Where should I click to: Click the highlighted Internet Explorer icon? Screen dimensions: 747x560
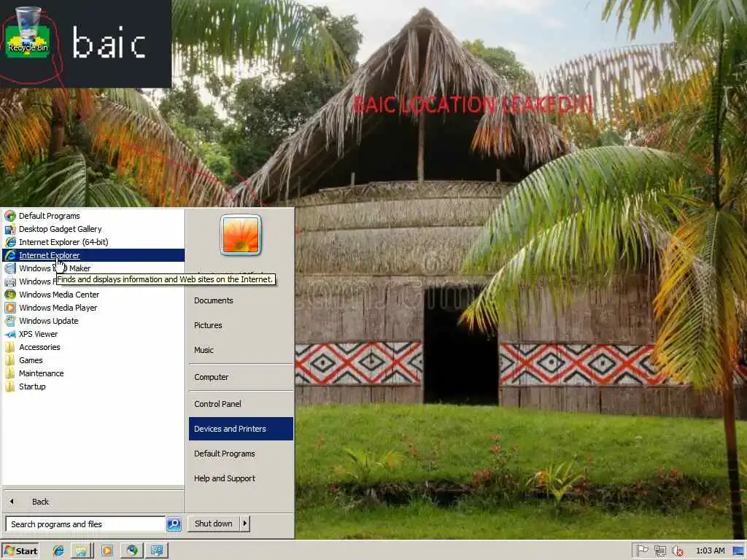[10, 255]
